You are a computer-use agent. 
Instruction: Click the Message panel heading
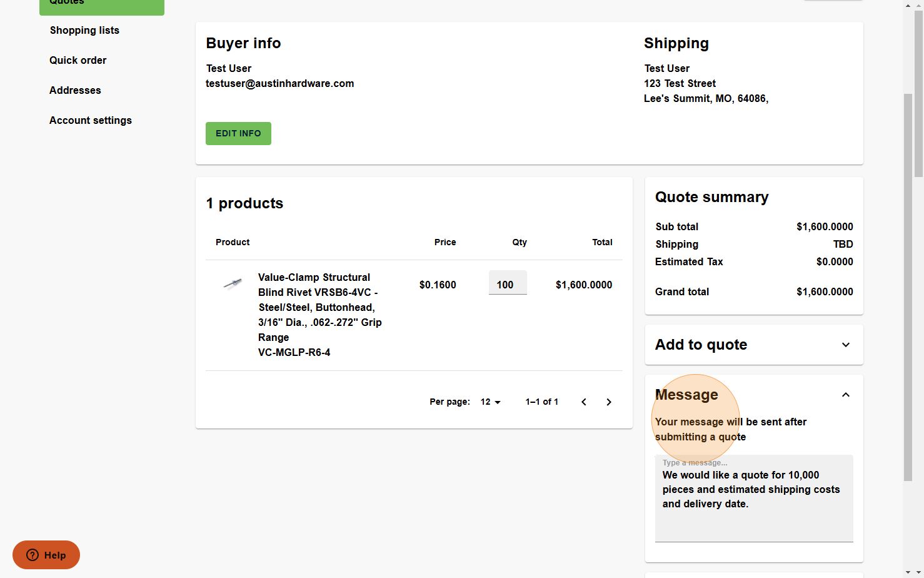pyautogui.click(x=686, y=395)
